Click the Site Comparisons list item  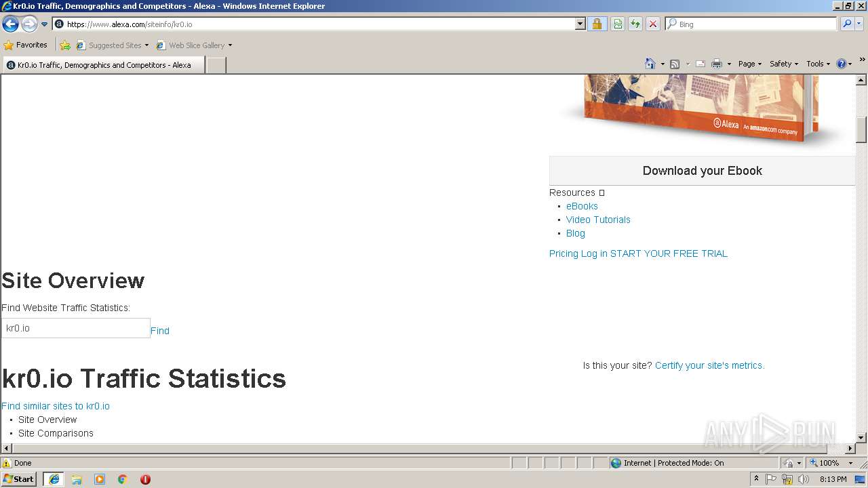coord(56,433)
